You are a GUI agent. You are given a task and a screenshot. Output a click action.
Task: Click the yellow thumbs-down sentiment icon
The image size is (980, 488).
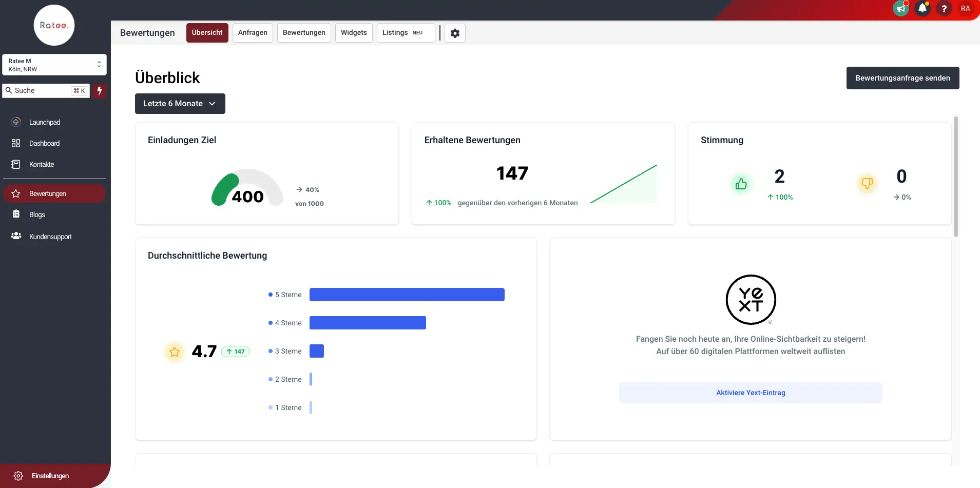tap(867, 184)
